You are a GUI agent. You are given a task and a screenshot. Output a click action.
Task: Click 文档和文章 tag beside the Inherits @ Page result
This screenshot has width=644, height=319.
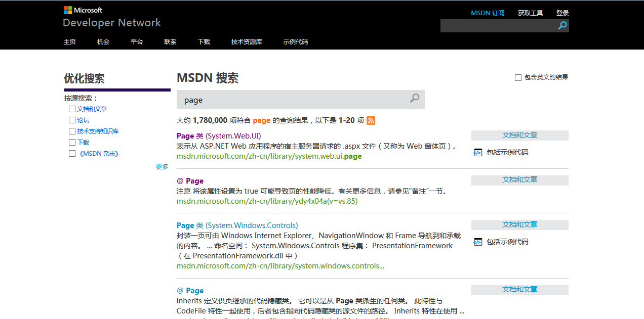520,290
